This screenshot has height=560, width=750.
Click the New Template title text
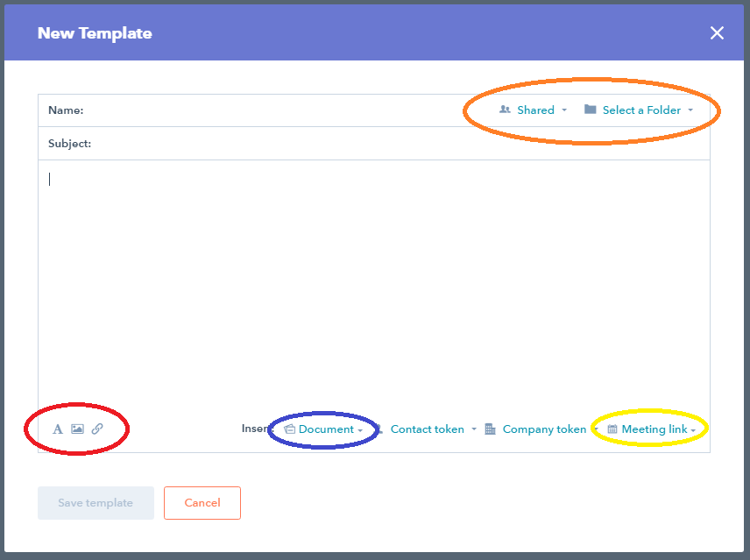click(95, 33)
